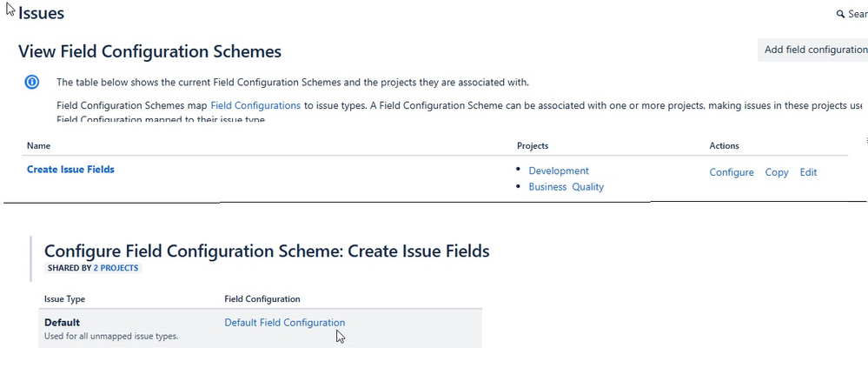Click Edit for Create Issue Fields scheme
Image resolution: width=868 pixels, height=368 pixels.
[x=808, y=172]
